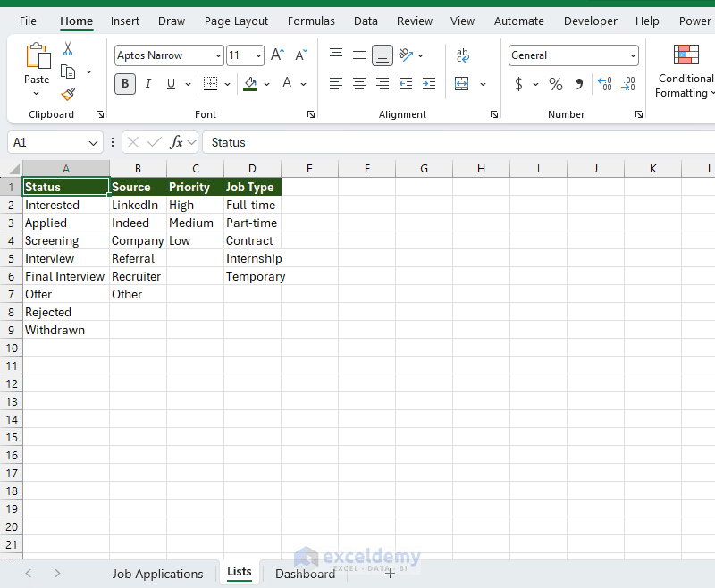
Task: Set Middle Align for cell
Action: point(359,55)
